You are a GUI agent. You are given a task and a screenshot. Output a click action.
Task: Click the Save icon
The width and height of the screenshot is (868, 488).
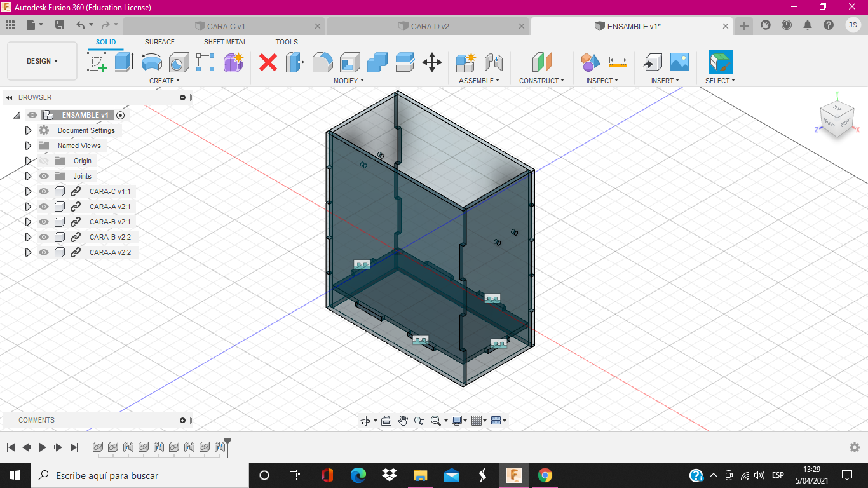(x=60, y=25)
